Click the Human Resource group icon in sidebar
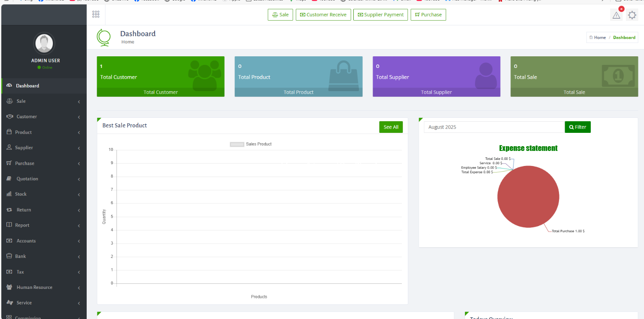Viewport: 644px width, 319px height. click(x=9, y=287)
